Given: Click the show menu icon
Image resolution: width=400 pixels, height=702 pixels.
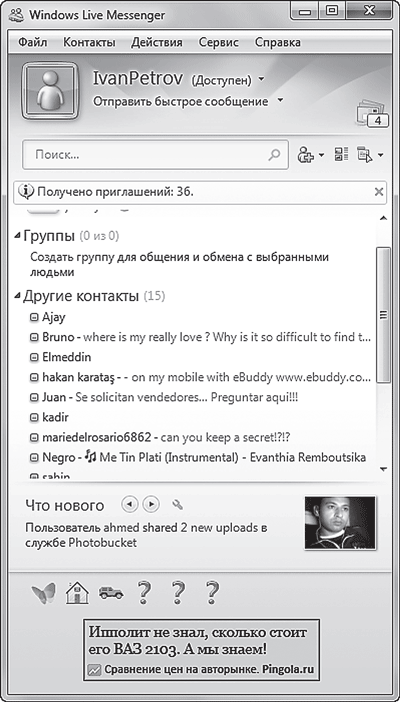Looking at the screenshot, I should point(365,155).
